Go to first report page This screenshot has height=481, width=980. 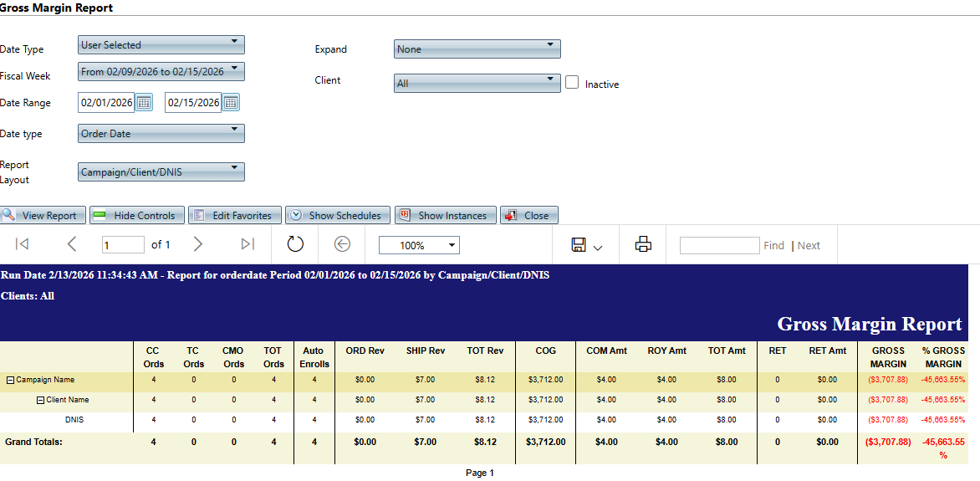[23, 244]
